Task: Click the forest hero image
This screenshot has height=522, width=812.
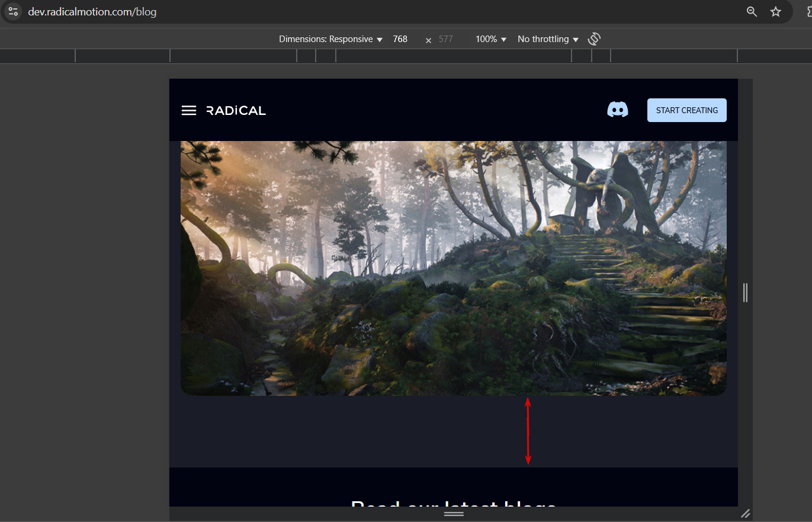Action: click(454, 268)
